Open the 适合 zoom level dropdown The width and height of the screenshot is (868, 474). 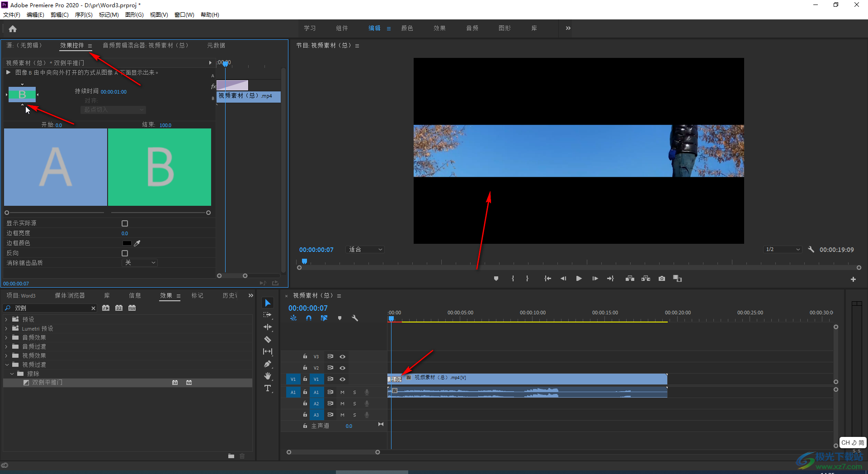pos(365,250)
